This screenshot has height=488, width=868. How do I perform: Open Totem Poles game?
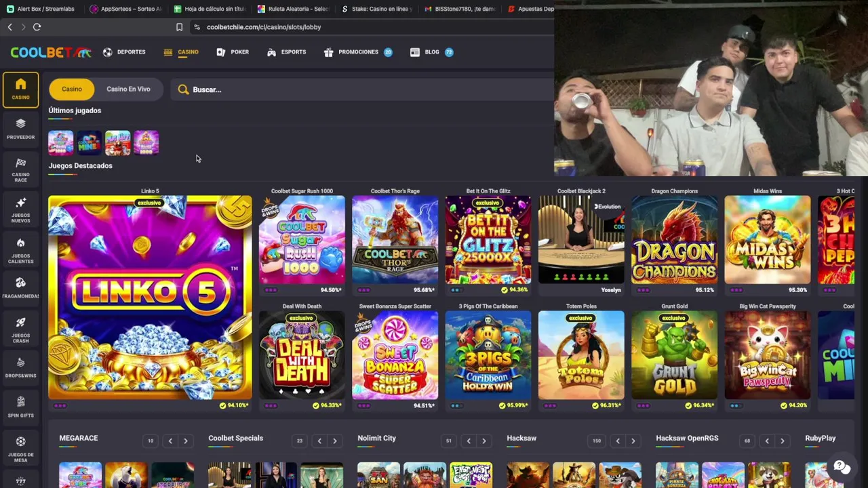pos(581,355)
